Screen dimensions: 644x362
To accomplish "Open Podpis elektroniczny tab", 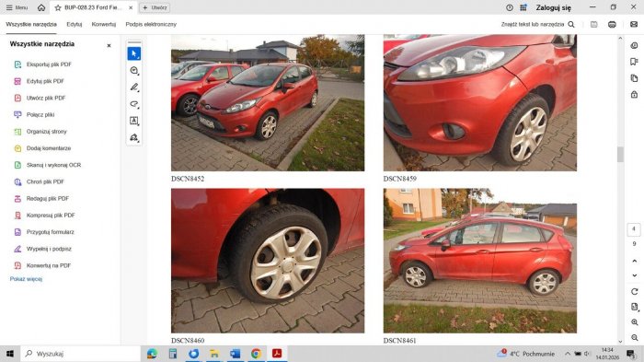I will (151, 24).
